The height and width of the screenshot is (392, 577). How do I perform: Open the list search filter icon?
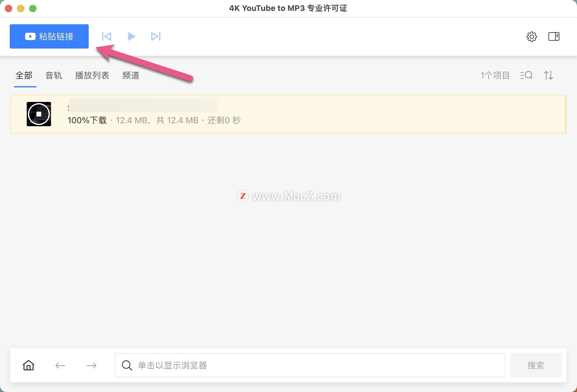[527, 75]
